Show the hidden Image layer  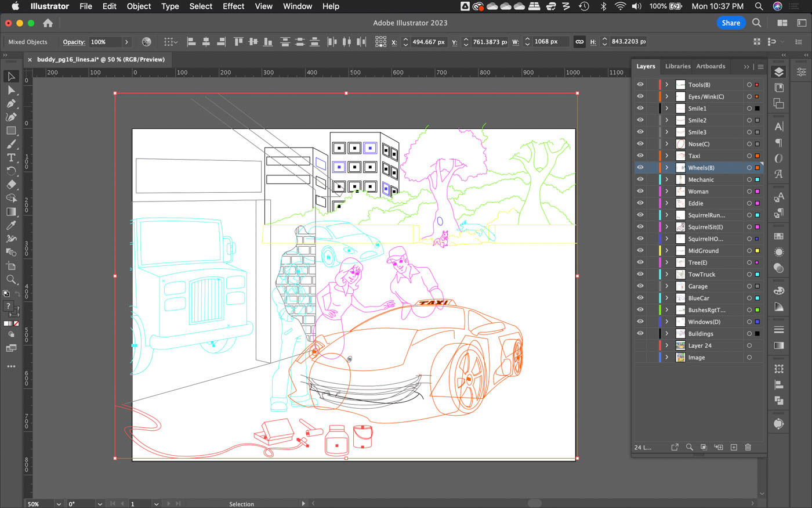pyautogui.click(x=640, y=357)
